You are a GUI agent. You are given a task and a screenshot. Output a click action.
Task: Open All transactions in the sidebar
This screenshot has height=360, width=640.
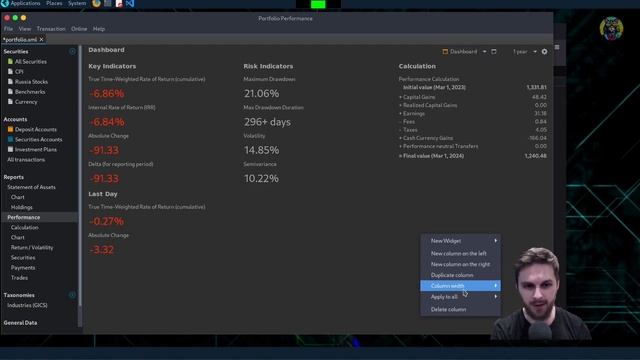coord(26,160)
